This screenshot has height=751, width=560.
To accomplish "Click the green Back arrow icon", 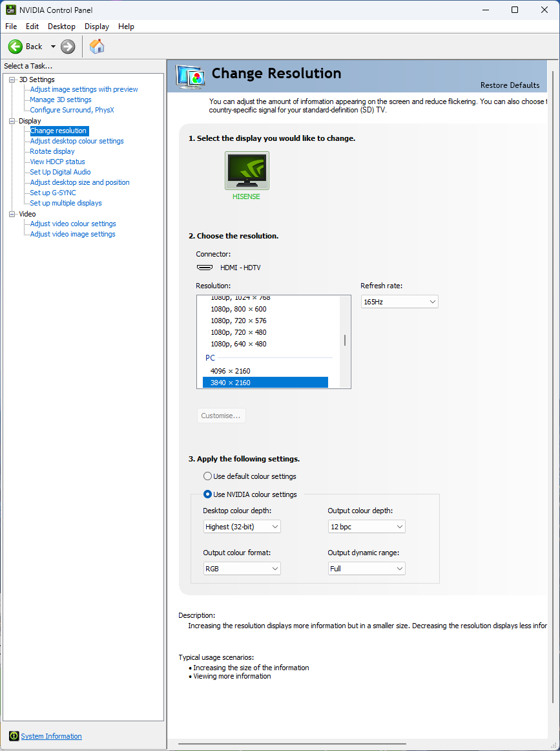I will coord(16,47).
